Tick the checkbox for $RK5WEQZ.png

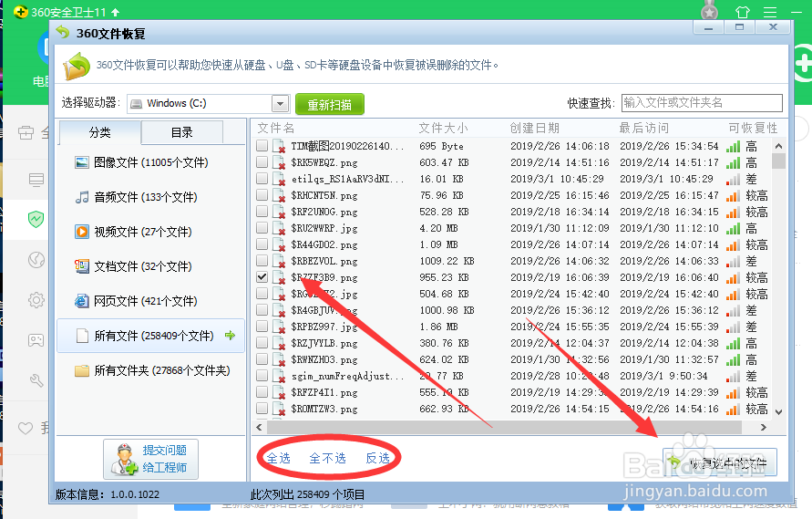(x=262, y=162)
